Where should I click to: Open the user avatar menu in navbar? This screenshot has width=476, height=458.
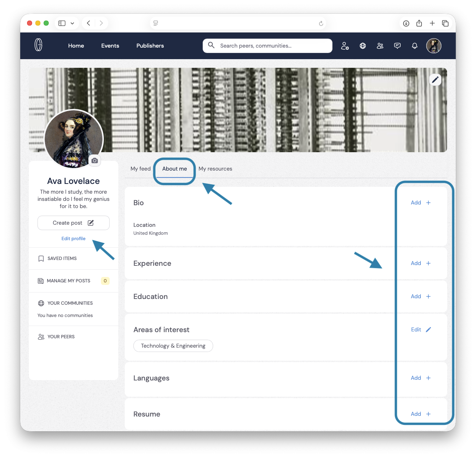point(433,46)
